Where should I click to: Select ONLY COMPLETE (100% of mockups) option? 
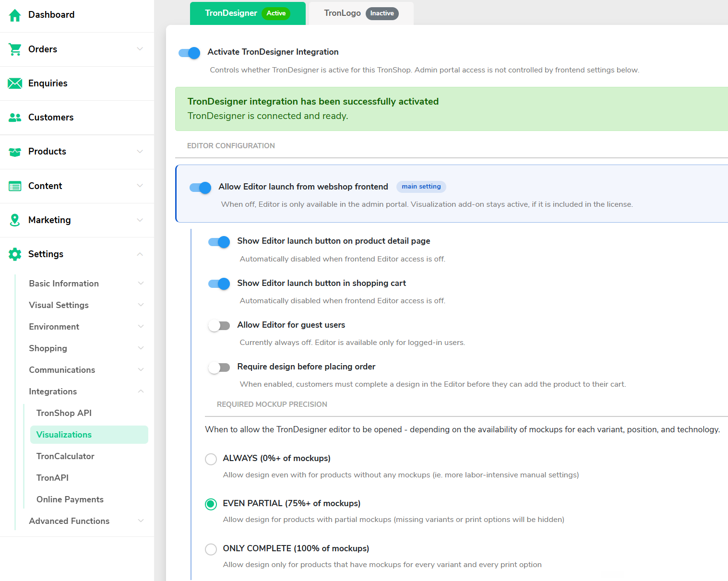point(211,549)
